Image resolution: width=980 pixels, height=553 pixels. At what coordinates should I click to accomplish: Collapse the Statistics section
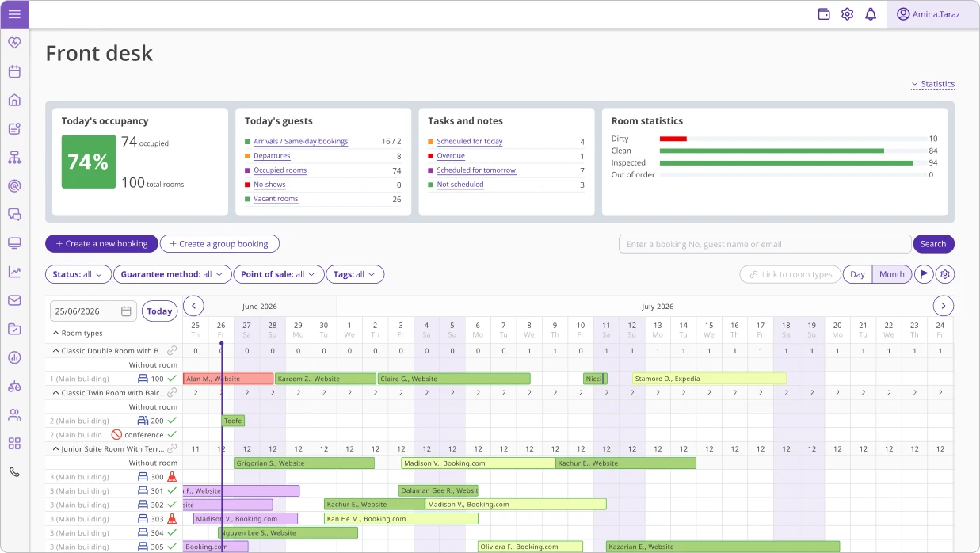[x=932, y=84]
